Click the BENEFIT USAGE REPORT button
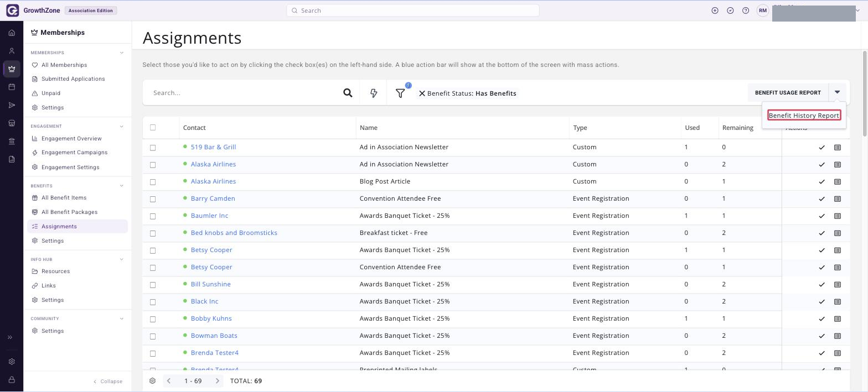 pyautogui.click(x=788, y=93)
